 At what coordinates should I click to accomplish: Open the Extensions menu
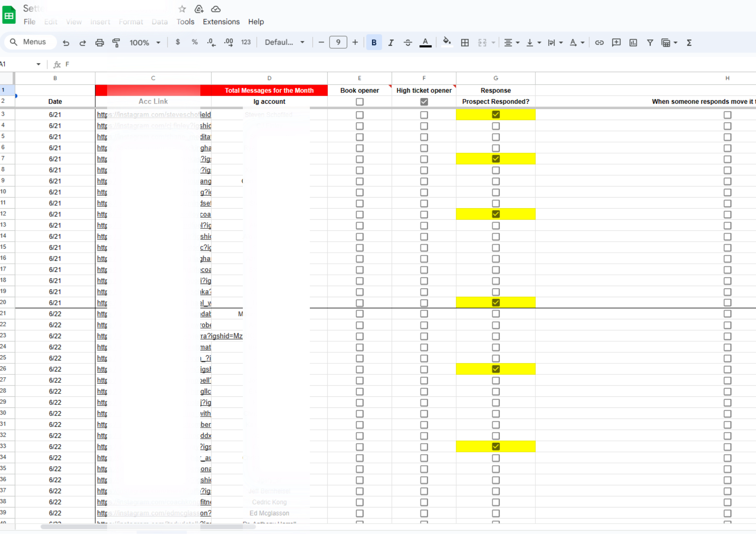(221, 22)
